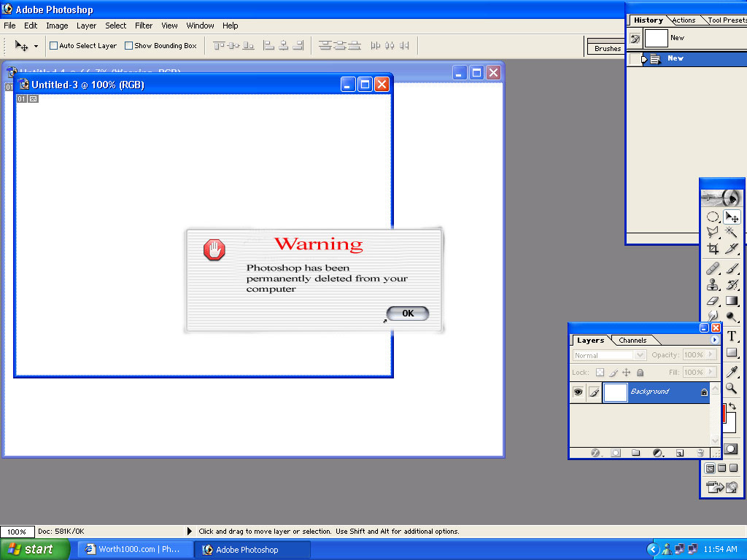Select the Crop tool

[713, 249]
